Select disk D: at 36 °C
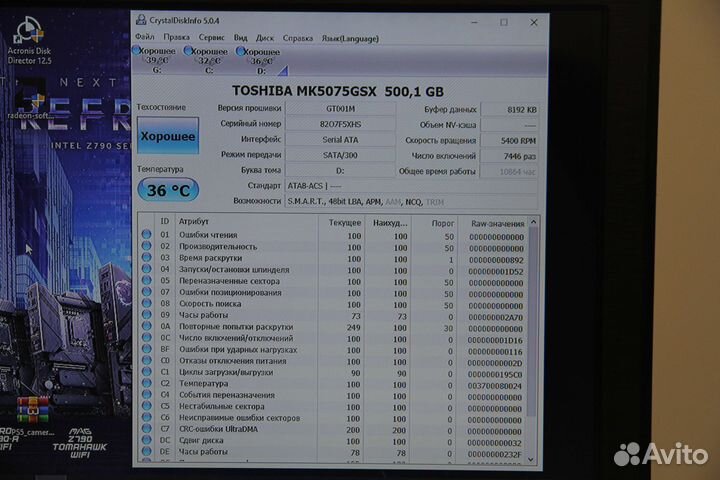 (x=259, y=61)
